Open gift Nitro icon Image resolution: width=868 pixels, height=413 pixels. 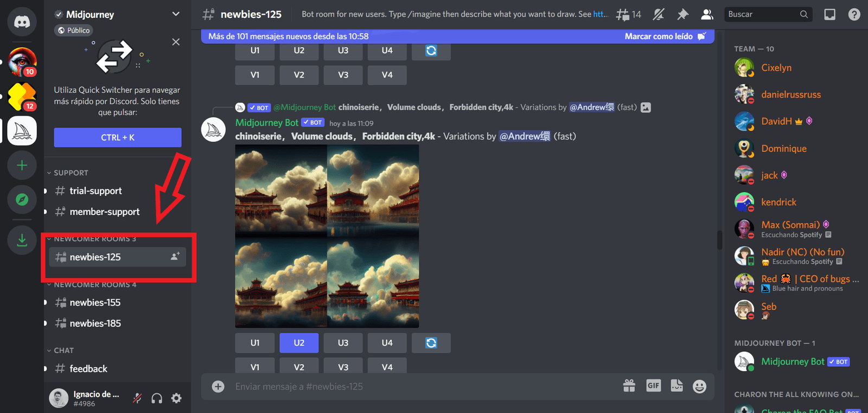[629, 386]
